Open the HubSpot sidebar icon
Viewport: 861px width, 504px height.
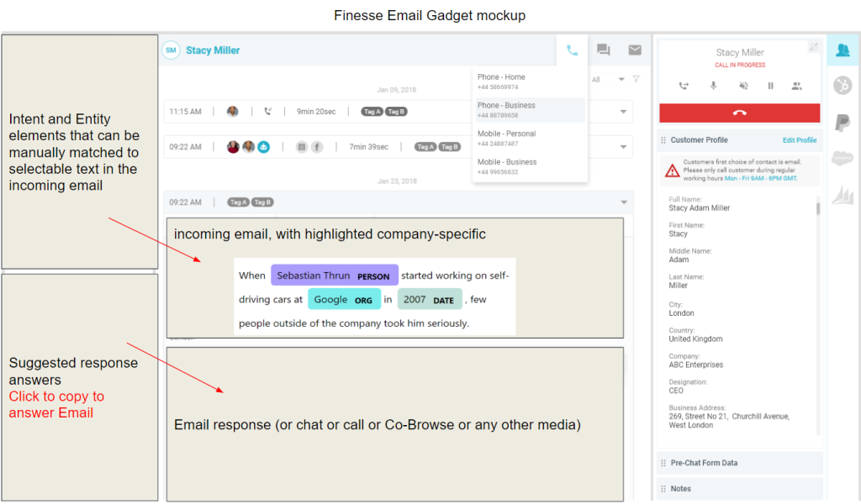point(842,85)
